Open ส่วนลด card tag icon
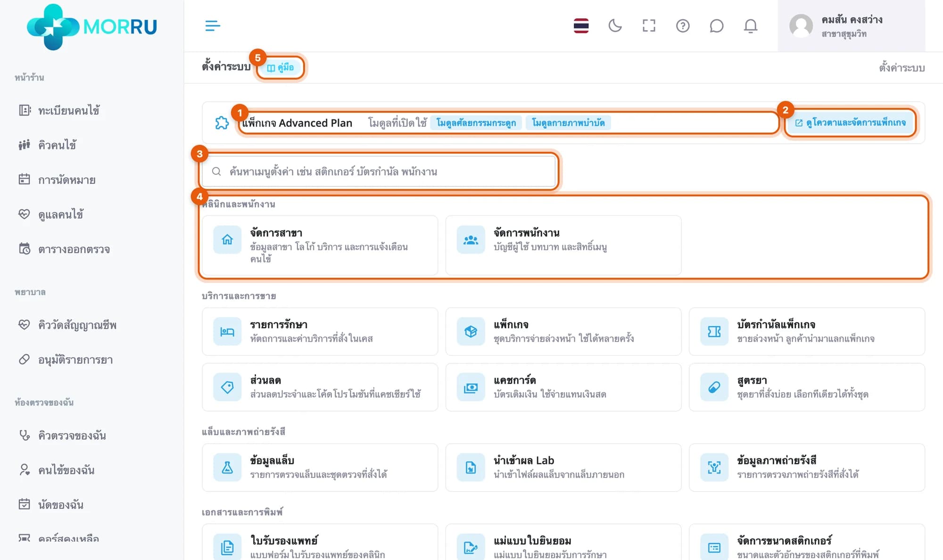Viewport: 943px width, 560px height. (x=227, y=387)
